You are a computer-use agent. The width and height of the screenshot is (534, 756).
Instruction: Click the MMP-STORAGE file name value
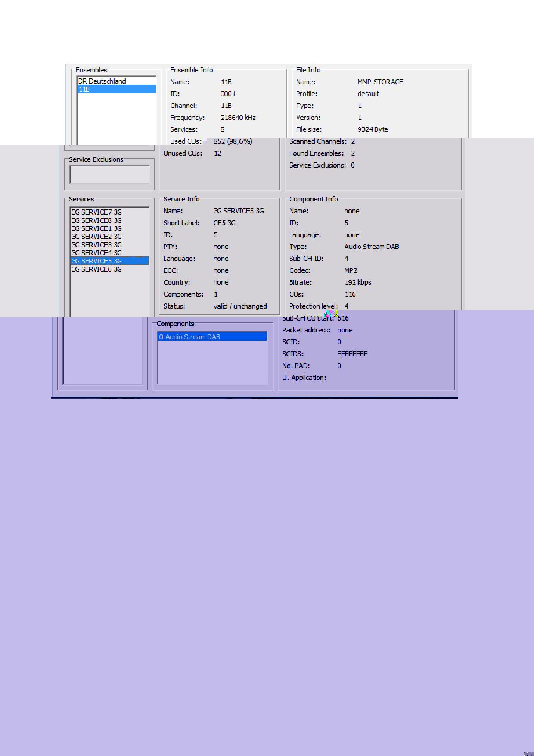(x=380, y=82)
